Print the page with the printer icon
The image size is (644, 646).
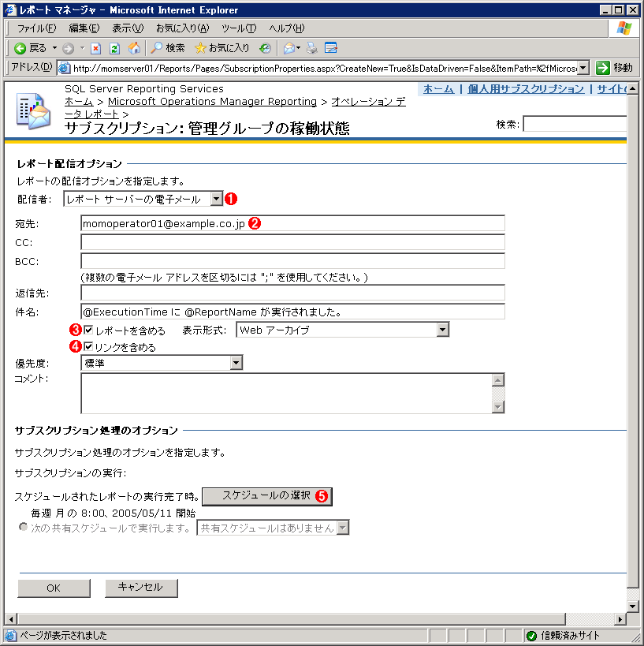pos(311,48)
